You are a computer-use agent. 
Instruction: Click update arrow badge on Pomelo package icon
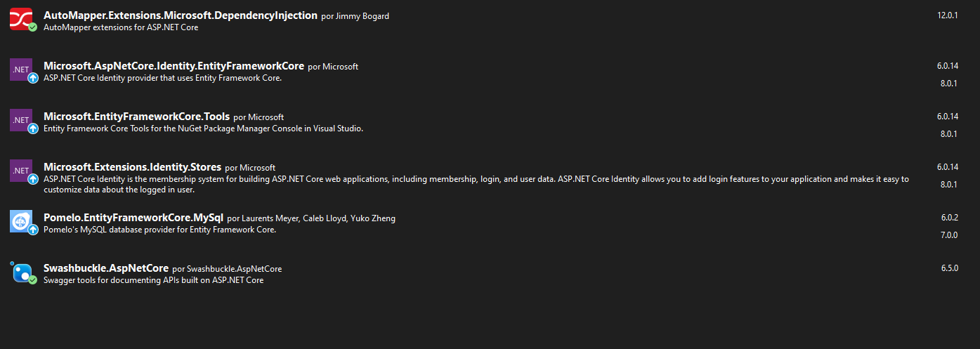(32, 230)
